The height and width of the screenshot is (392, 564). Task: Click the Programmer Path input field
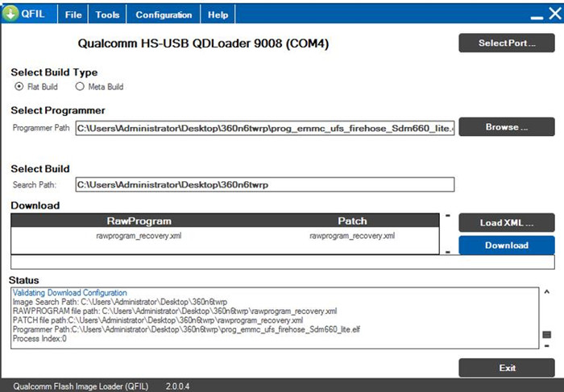pyautogui.click(x=265, y=128)
